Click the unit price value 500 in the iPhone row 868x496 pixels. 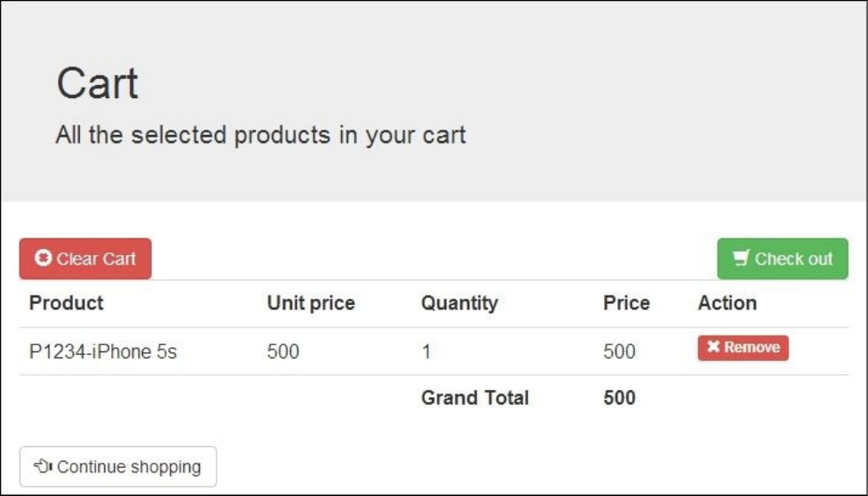tap(282, 352)
